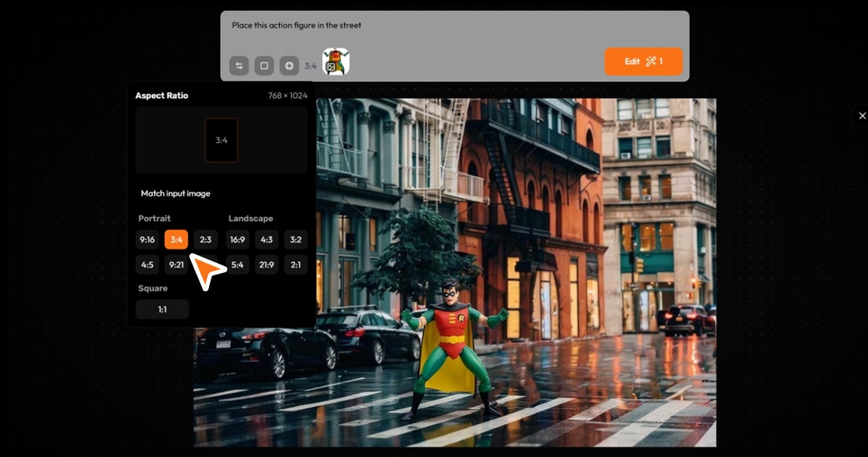Open the settings sliders icon

(x=238, y=66)
